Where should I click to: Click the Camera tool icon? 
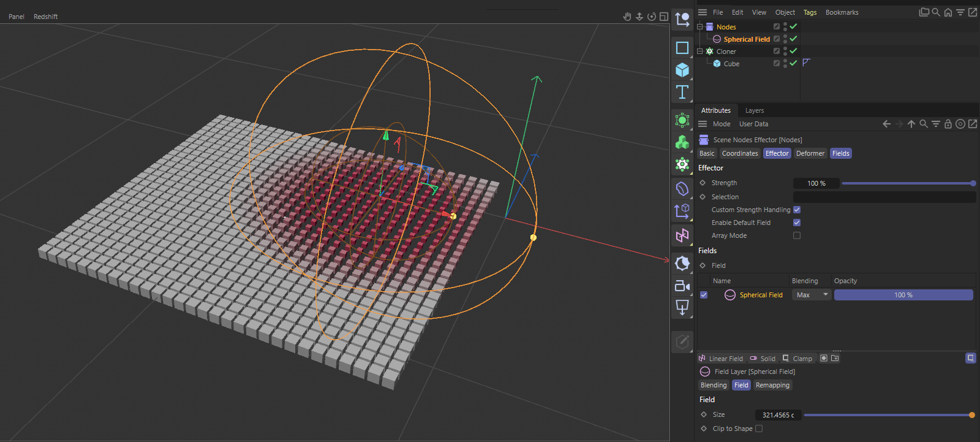tap(682, 285)
